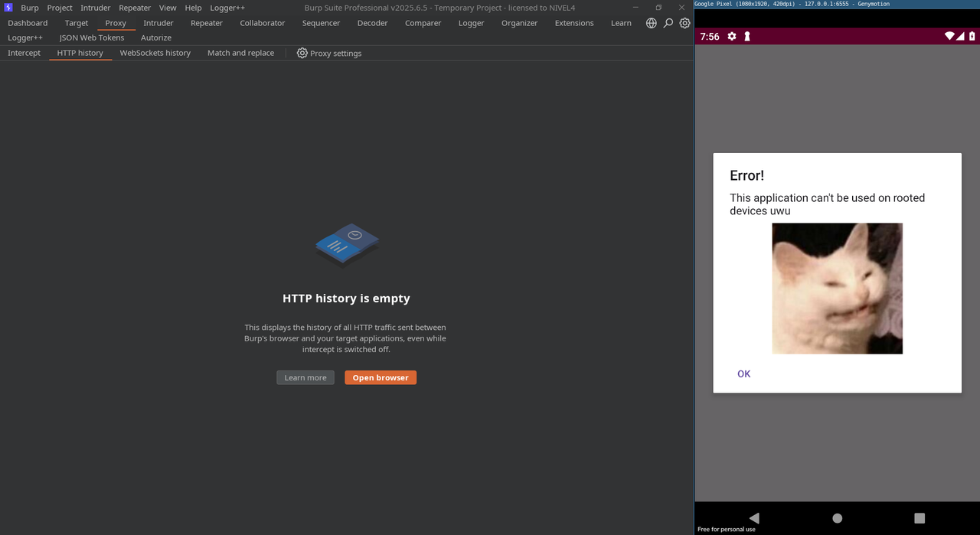
Task: Click the HTTP history is empty heading
Action: [x=346, y=298]
